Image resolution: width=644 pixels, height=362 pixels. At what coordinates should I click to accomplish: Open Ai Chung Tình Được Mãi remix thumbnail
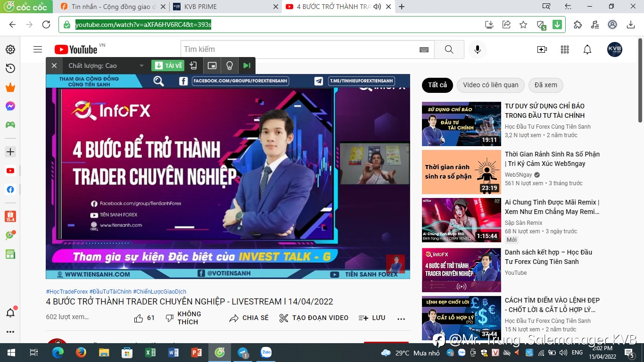462,220
